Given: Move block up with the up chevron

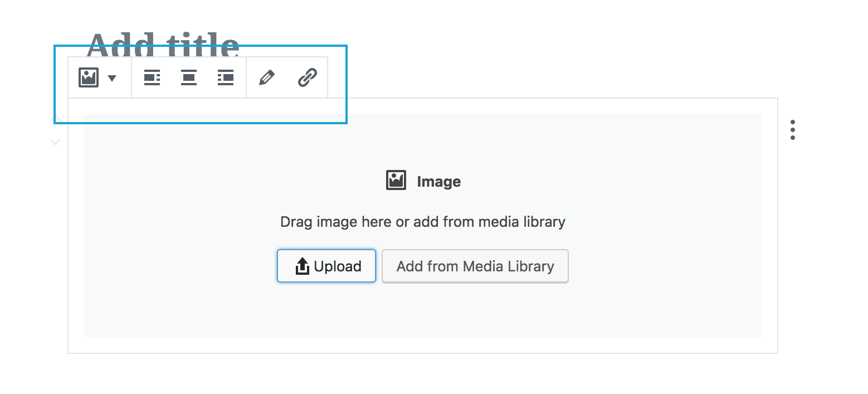Looking at the screenshot, I should 55,119.
